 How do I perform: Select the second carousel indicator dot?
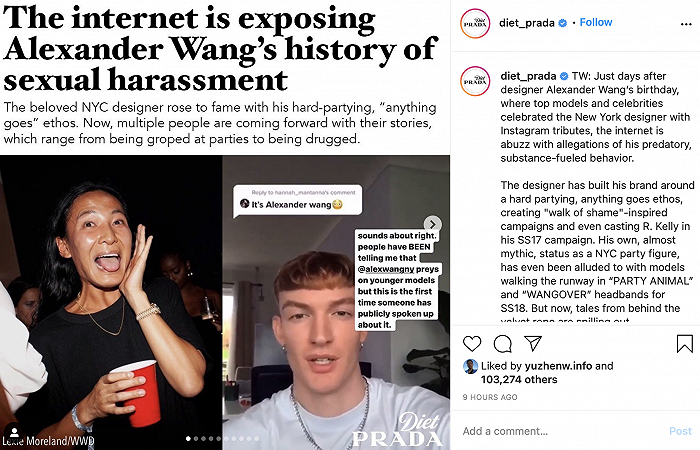coord(196,439)
